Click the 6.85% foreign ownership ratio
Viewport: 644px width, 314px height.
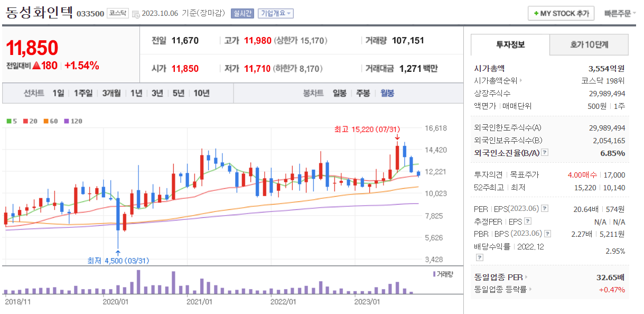tap(613, 153)
